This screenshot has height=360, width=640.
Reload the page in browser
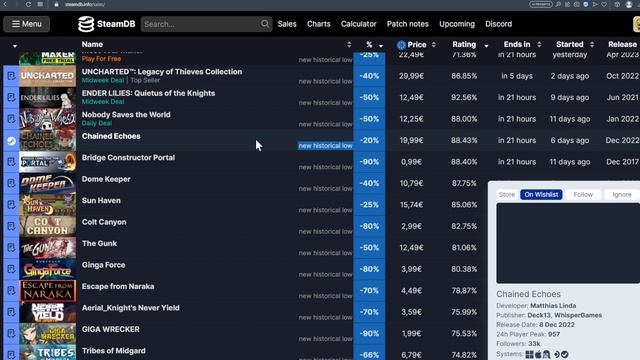click(28, 4)
